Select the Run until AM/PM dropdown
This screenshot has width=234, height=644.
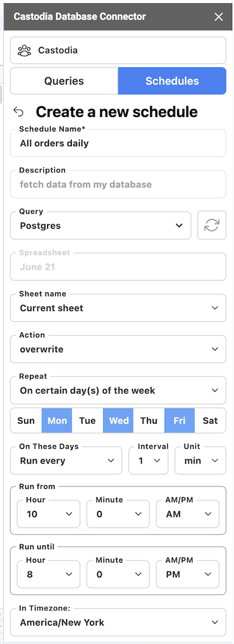[x=188, y=574]
